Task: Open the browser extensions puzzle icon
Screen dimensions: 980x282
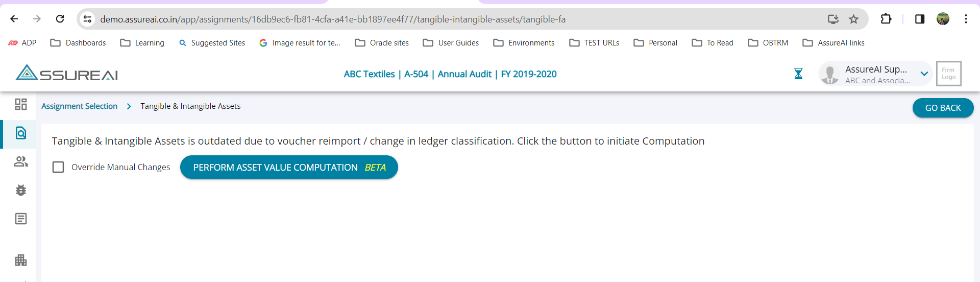Action: point(886,19)
